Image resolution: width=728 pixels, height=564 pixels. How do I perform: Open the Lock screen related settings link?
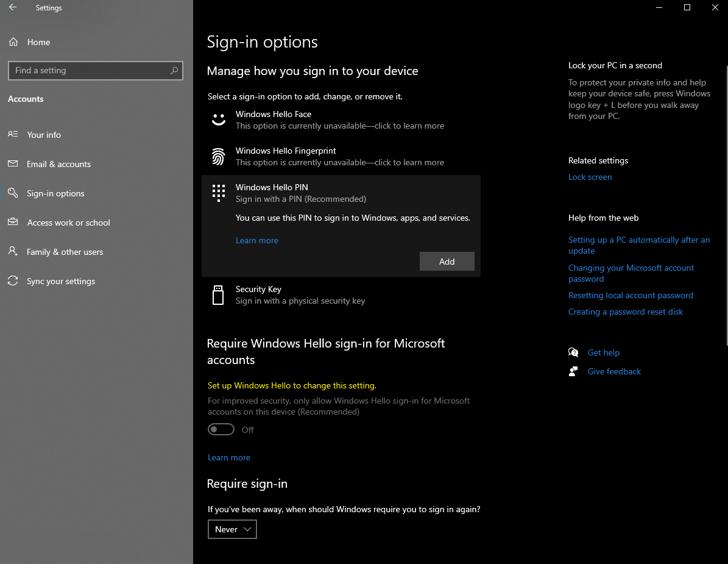(x=590, y=177)
